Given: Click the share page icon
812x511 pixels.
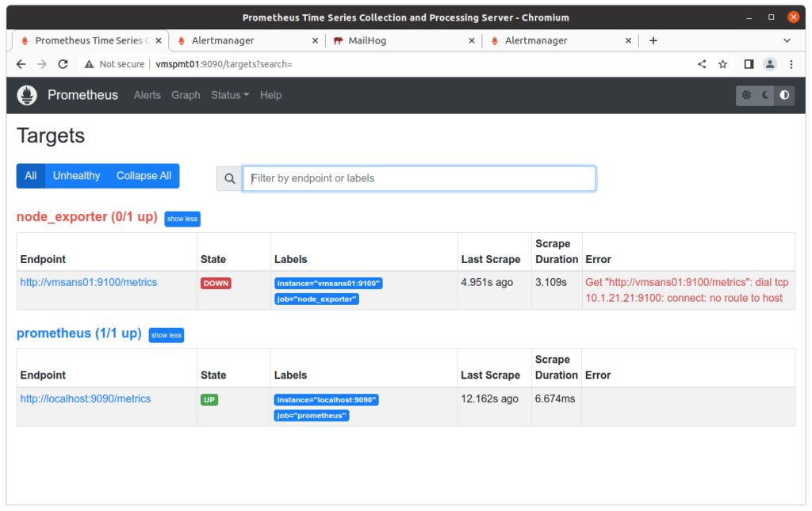Looking at the screenshot, I should click(x=702, y=64).
